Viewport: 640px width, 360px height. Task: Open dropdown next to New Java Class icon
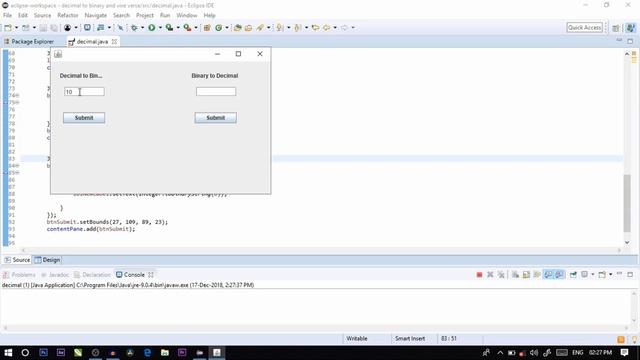[x=227, y=28]
